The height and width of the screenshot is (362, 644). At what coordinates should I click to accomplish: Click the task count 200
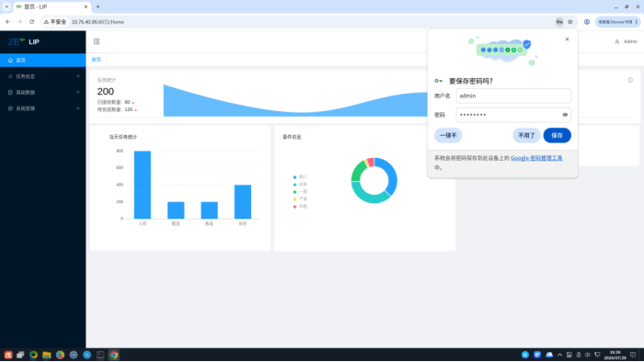tap(106, 92)
